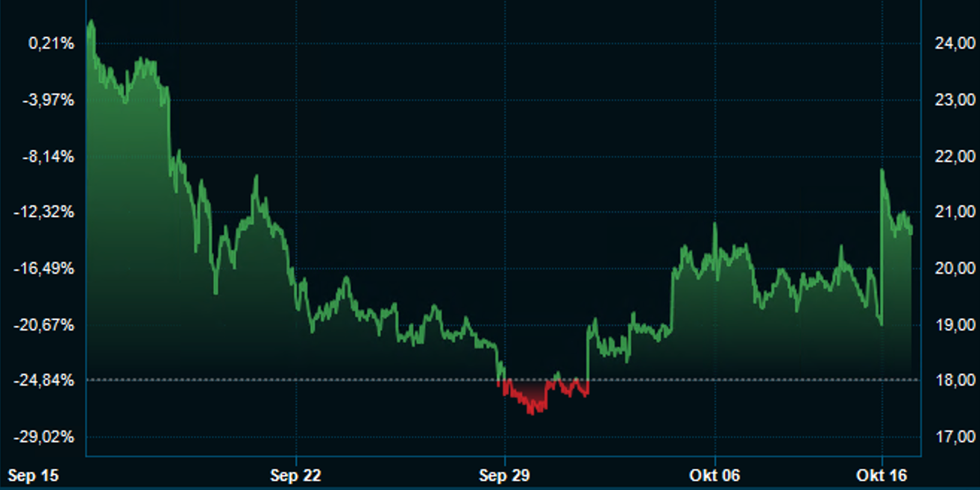Image resolution: width=980 pixels, height=490 pixels.
Task: Click the -29,02% percentage axis label
Action: click(46, 437)
